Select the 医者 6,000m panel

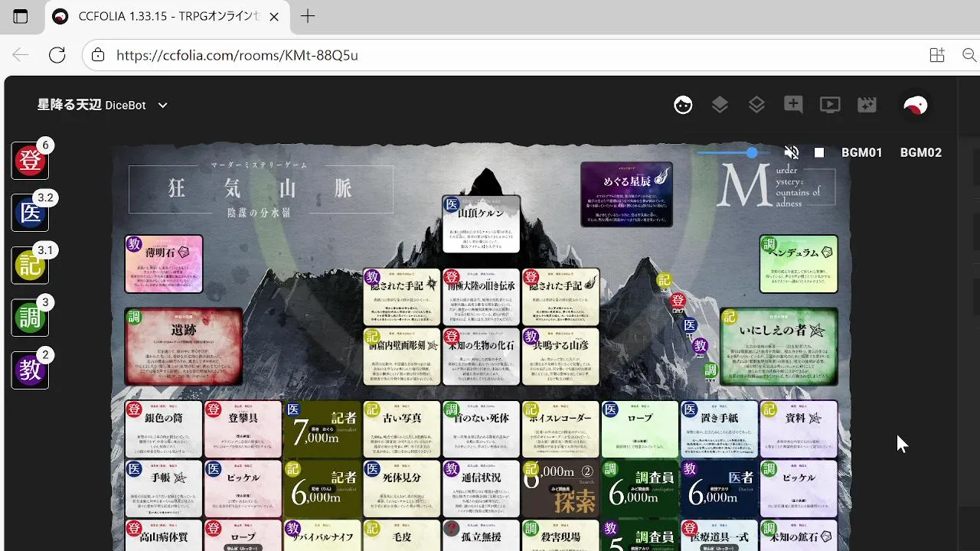720,489
